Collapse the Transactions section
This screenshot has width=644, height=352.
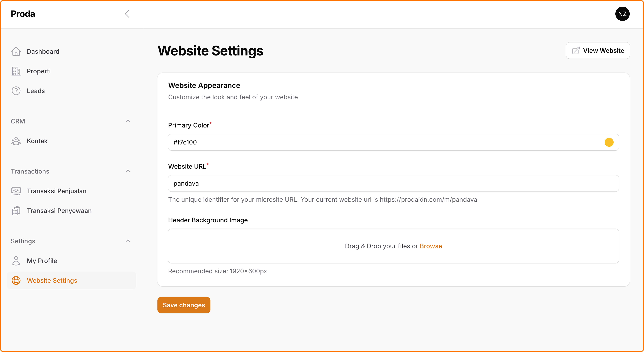(x=128, y=171)
